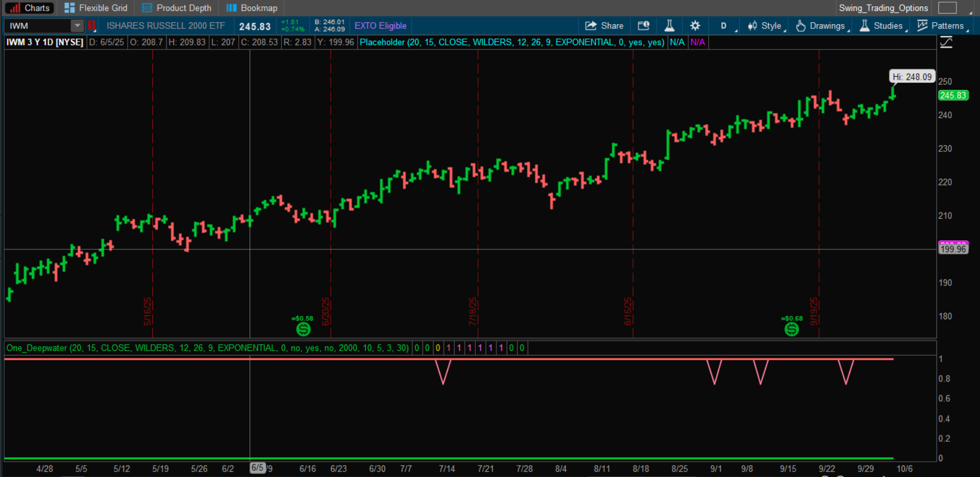Viewport: 980px width, 477px height.
Task: Click the $0.58 dividend marker icon
Action: [x=303, y=329]
